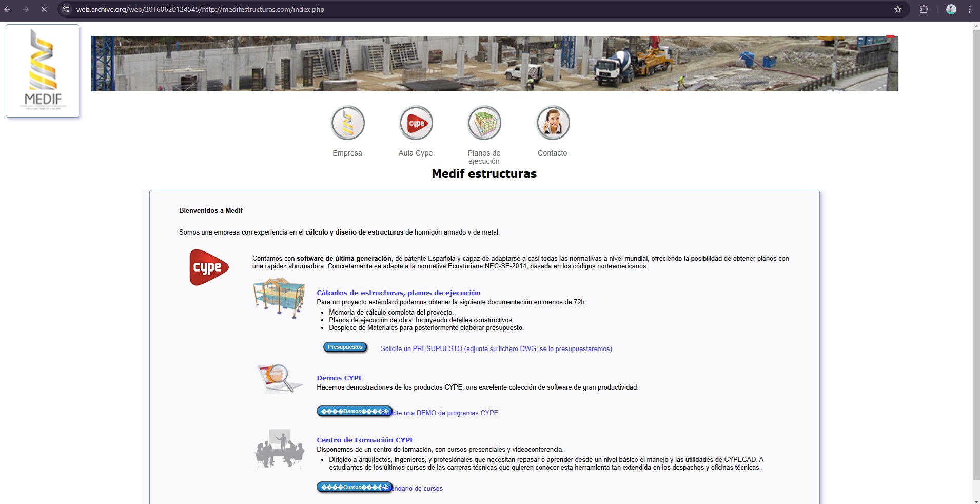Screen dimensions: 980x504
Task: Click the Empresa round navigation icon
Action: coord(347,123)
